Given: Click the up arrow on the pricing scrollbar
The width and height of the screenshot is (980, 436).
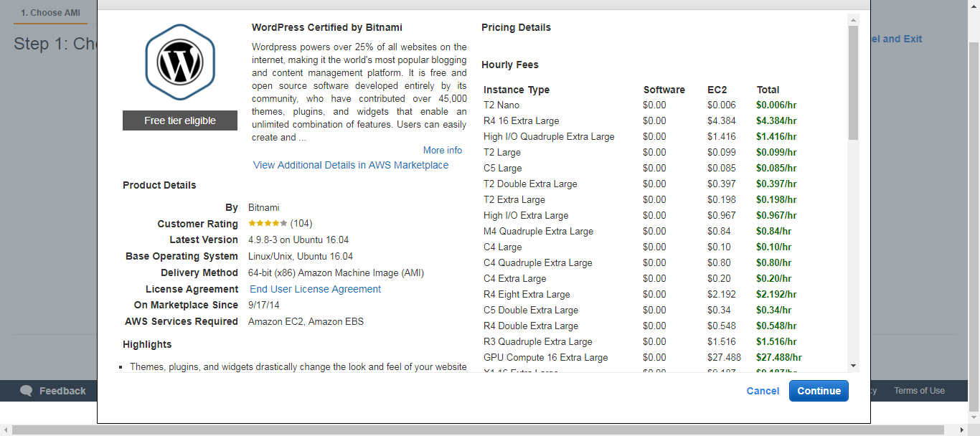Looking at the screenshot, I should pos(852,19).
